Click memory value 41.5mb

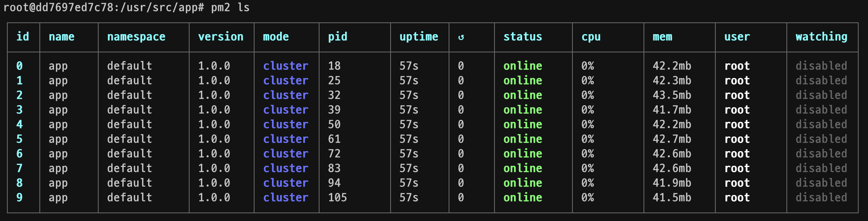(672, 197)
